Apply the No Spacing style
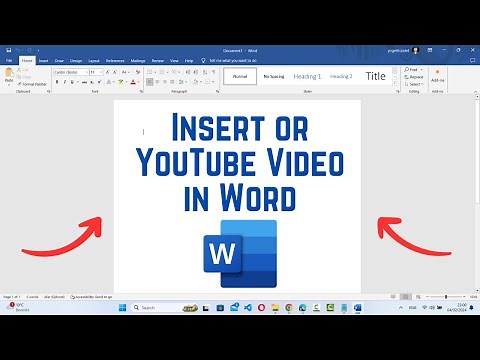This screenshot has width=480, height=360. 274,76
